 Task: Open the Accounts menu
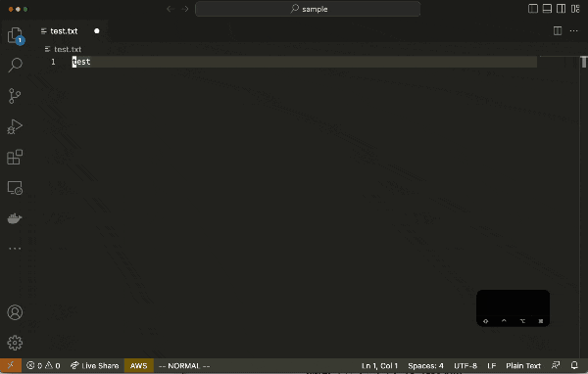point(15,312)
